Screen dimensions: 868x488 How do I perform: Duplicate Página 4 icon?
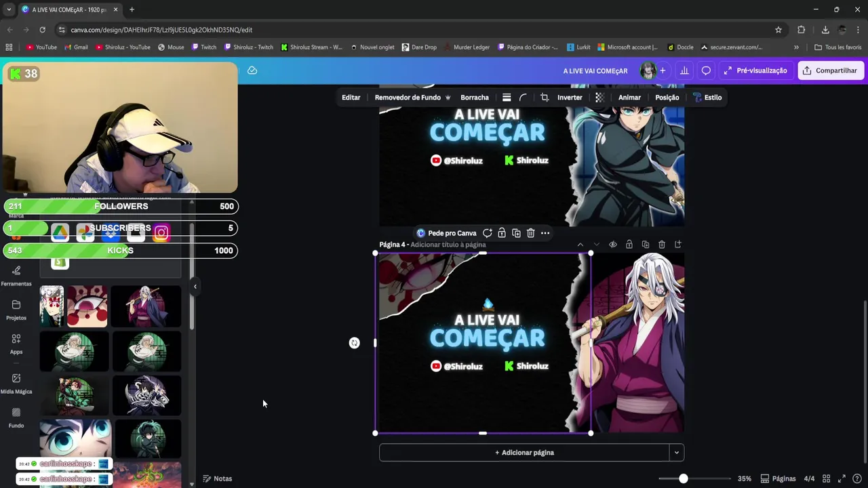(646, 245)
